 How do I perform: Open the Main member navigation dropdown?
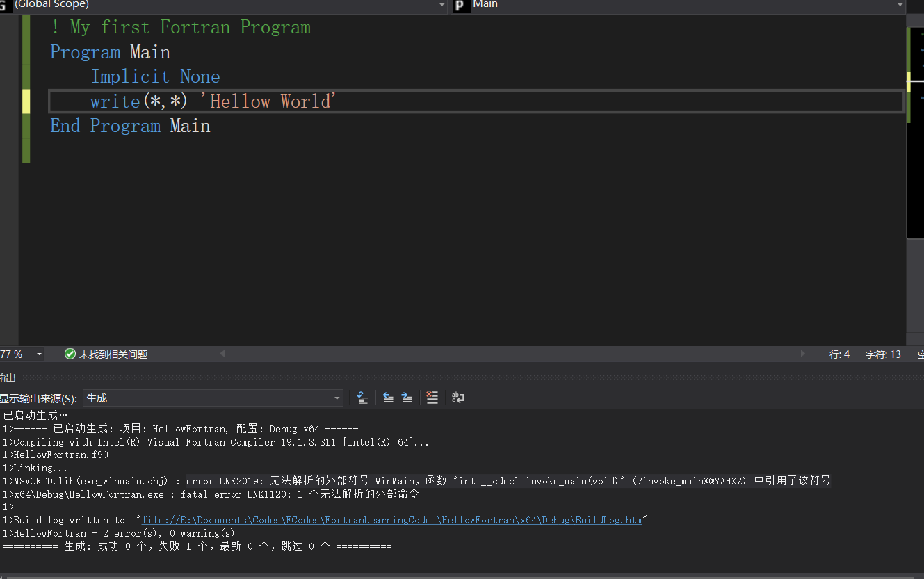900,5
